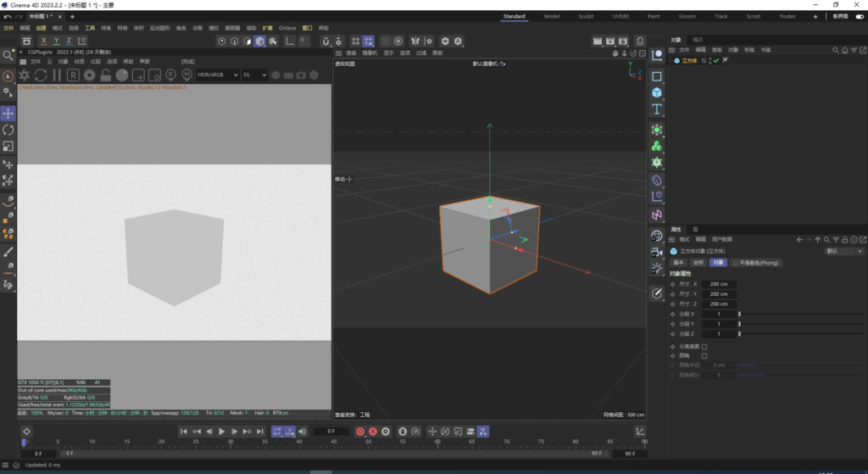Viewport: 868px width, 474px height.
Task: Open the Octane menu in menu bar
Action: coord(286,28)
